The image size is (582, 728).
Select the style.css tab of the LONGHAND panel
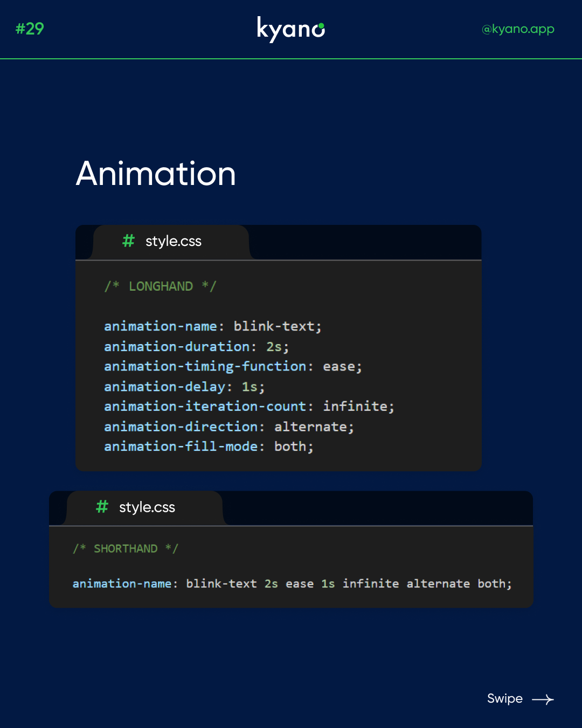(171, 242)
